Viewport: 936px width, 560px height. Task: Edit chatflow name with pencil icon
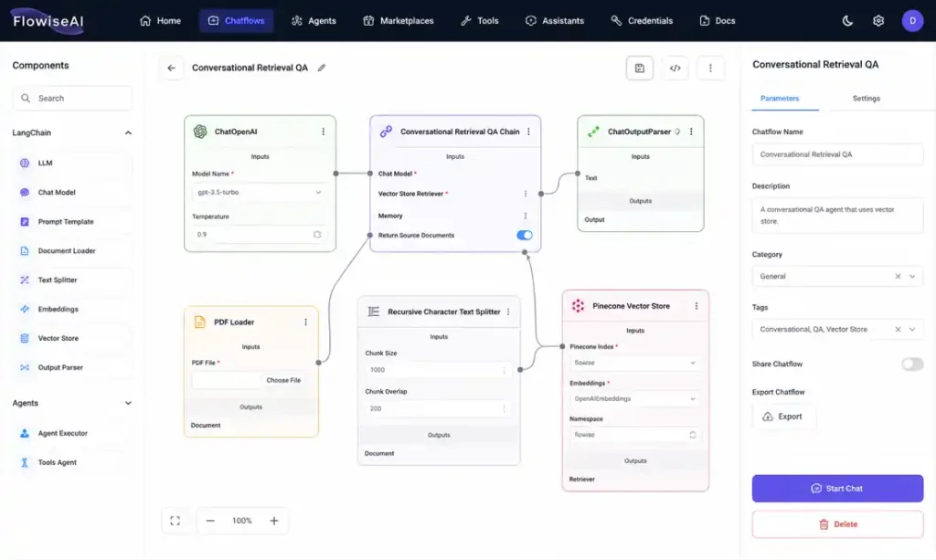[x=322, y=68]
